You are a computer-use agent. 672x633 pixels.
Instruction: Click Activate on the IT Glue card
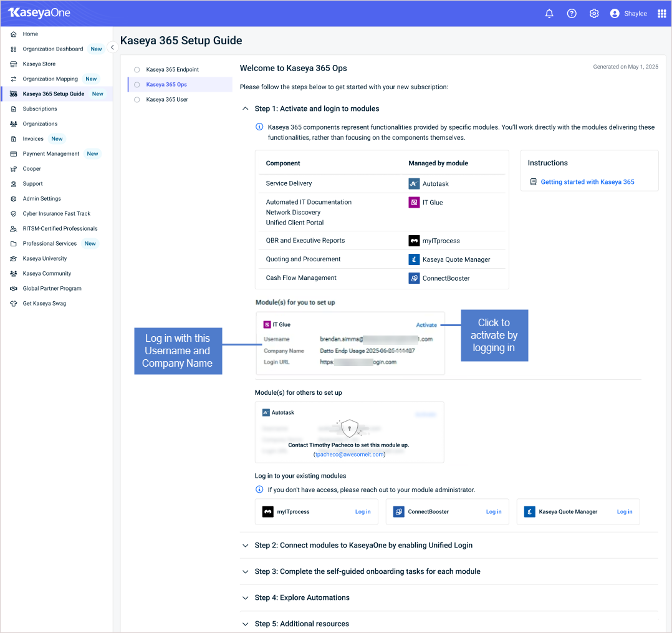point(426,325)
